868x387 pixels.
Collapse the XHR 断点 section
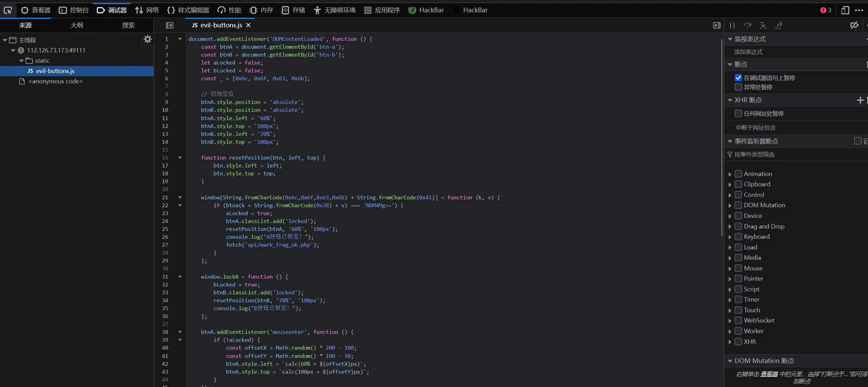pos(730,100)
